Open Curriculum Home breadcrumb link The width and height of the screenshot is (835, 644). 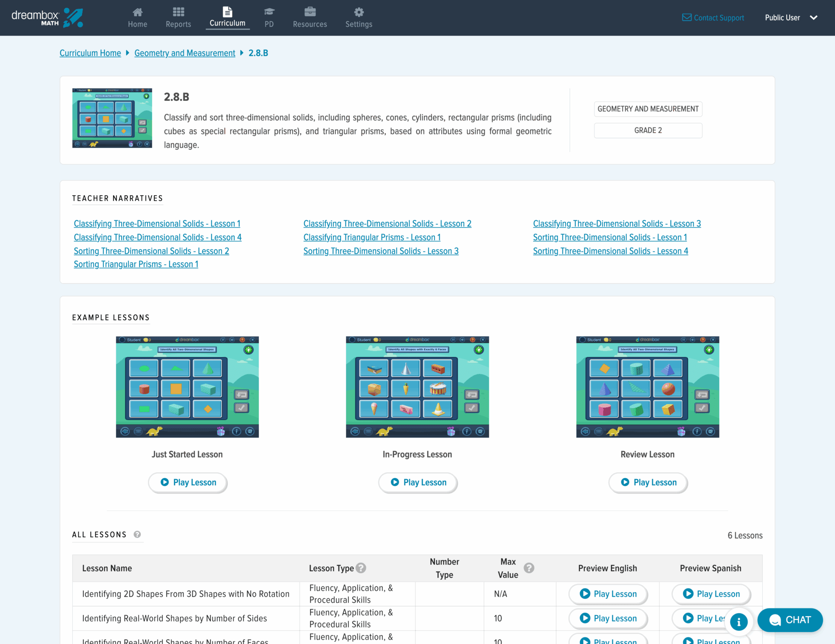pyautogui.click(x=90, y=53)
